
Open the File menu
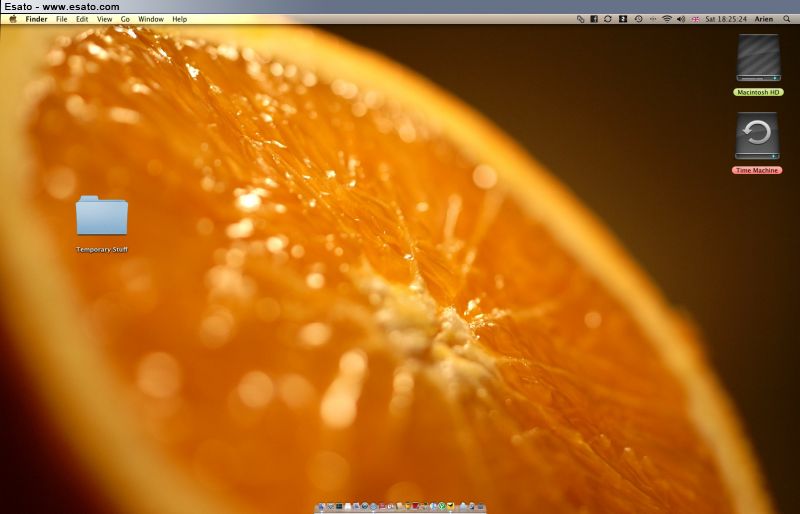[62, 19]
